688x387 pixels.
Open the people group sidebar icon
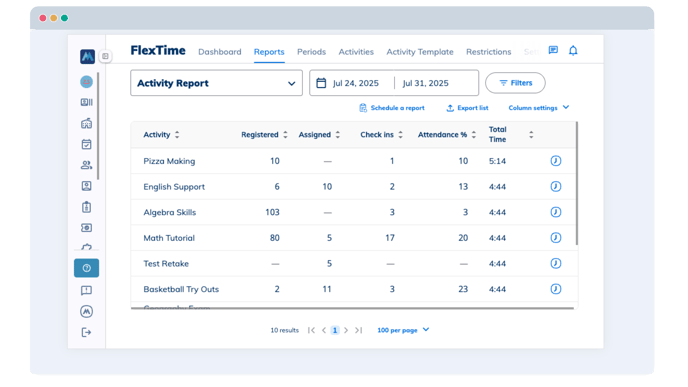click(86, 165)
